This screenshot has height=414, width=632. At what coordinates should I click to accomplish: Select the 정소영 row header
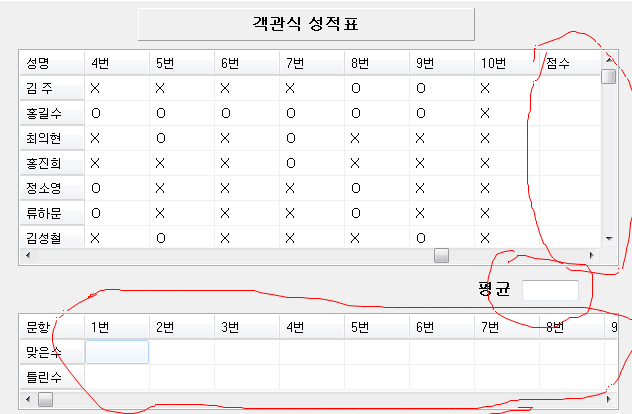(50, 188)
